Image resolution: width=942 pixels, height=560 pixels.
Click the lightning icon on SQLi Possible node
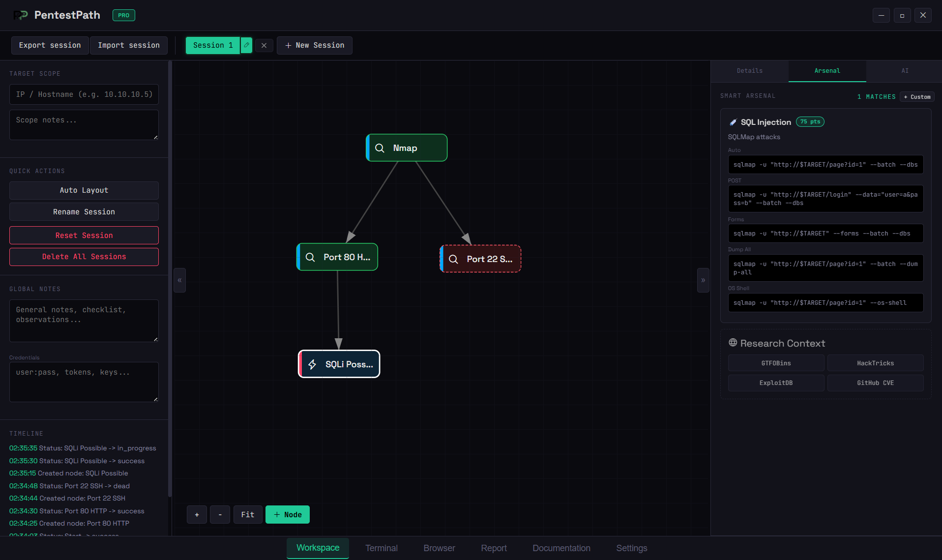pyautogui.click(x=313, y=364)
